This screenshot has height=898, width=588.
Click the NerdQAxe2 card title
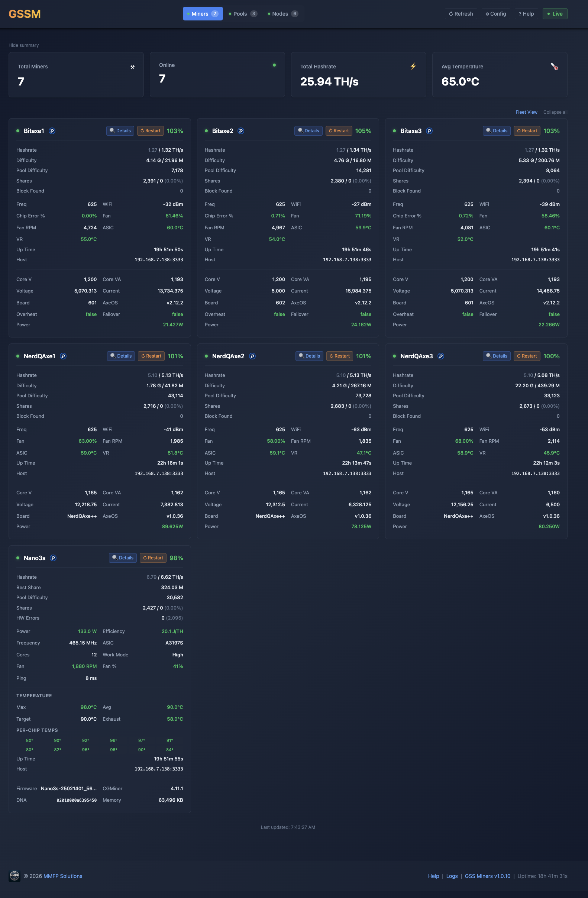(228, 356)
